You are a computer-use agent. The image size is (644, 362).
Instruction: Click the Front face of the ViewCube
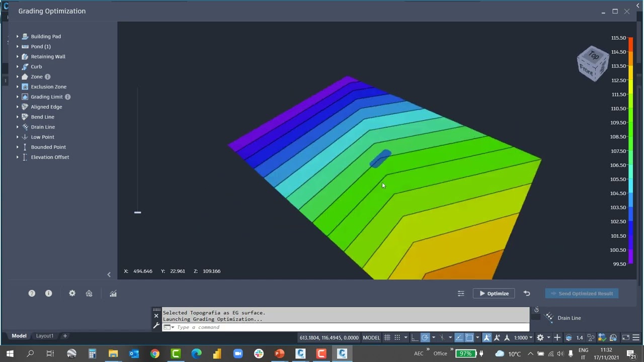click(x=587, y=70)
